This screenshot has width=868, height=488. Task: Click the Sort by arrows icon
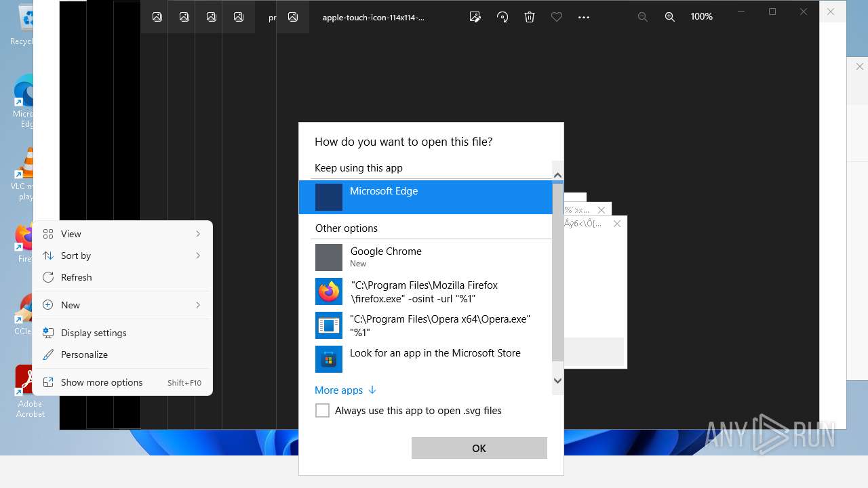(48, 256)
